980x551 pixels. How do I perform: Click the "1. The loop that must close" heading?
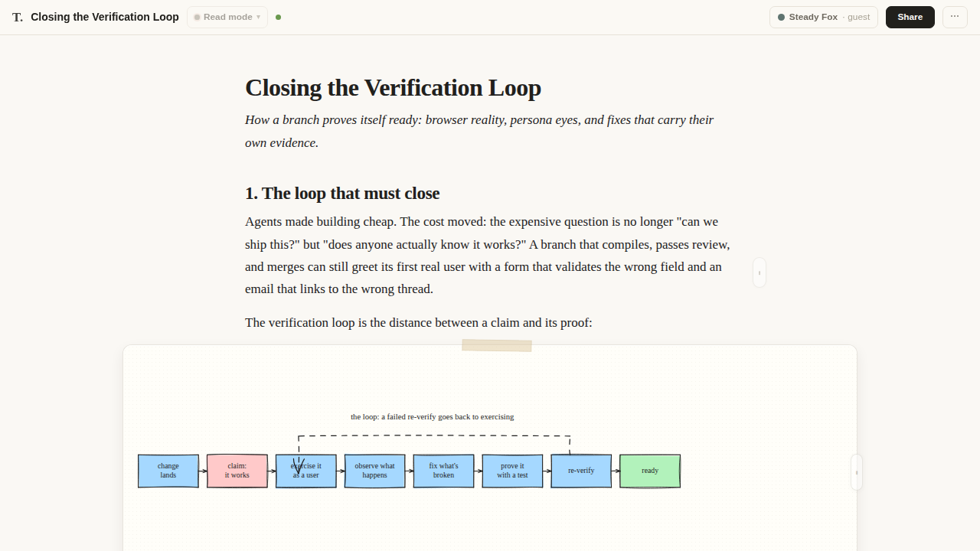342,193
